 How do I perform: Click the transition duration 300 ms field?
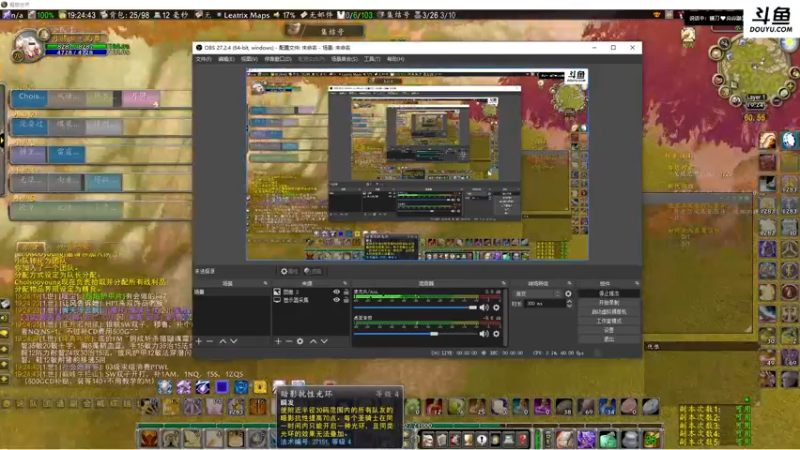(544, 304)
